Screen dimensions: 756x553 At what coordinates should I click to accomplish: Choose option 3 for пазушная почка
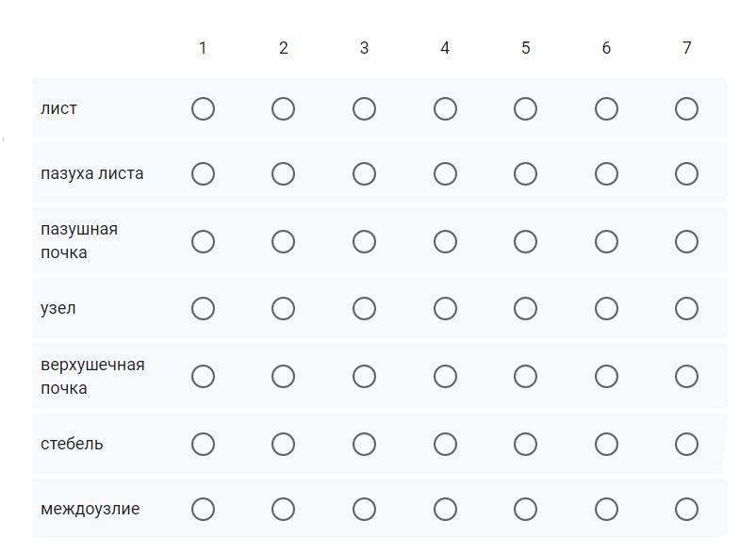tap(364, 242)
